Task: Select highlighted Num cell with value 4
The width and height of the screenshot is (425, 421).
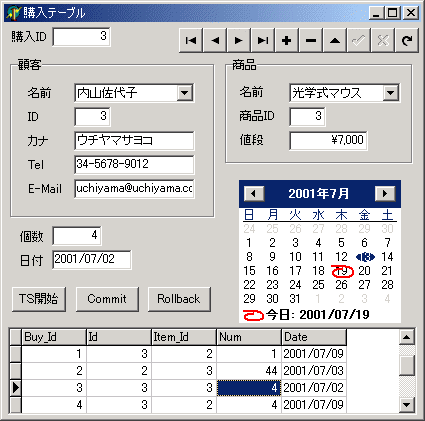Action: [249, 388]
